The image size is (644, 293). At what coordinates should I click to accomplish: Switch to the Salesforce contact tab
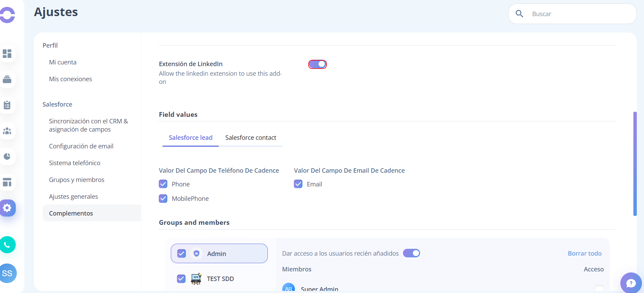[x=251, y=138]
